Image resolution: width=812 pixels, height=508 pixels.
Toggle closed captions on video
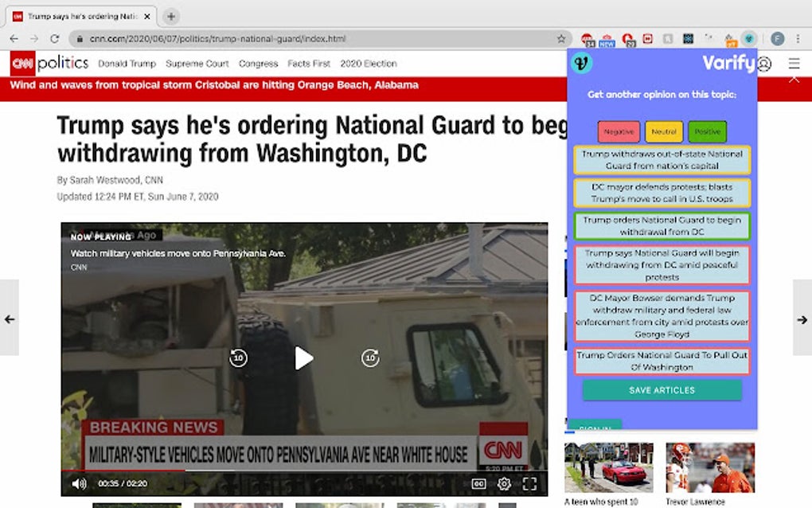pyautogui.click(x=479, y=483)
